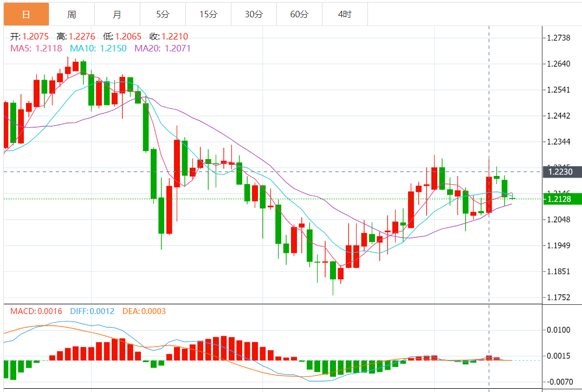582x392 pixels.
Task: Click the 1.1851 price axis label
Action: [559, 271]
